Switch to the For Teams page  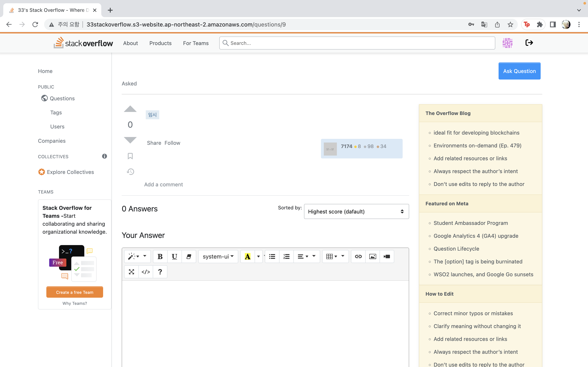[x=196, y=43]
